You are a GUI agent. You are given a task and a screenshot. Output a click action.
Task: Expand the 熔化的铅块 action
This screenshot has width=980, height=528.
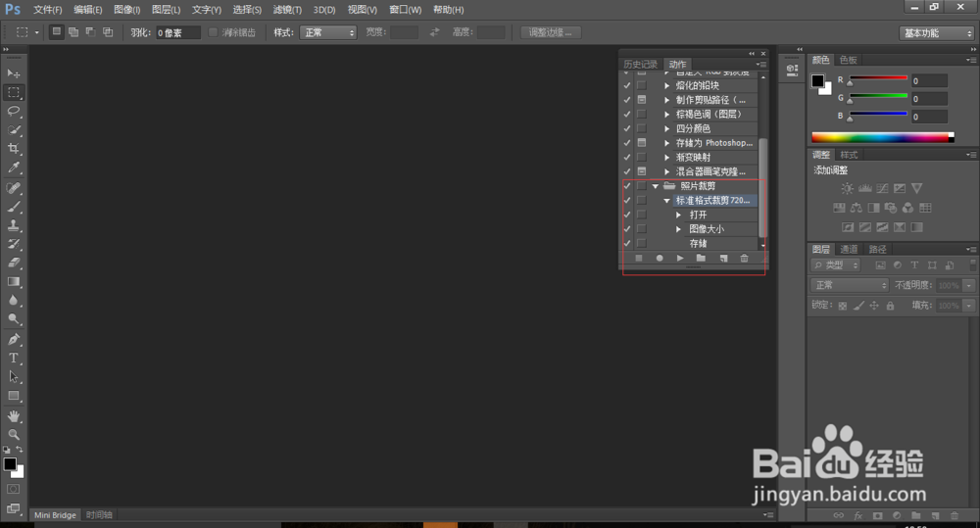point(666,85)
